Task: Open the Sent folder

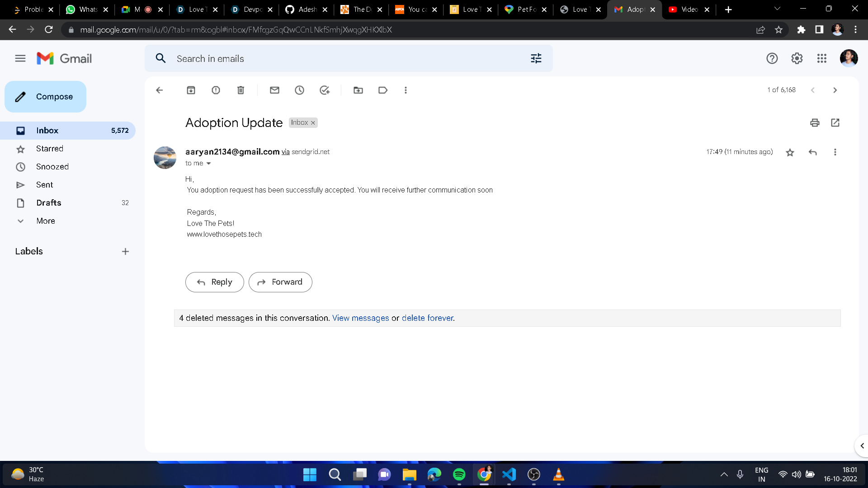Action: (44, 185)
